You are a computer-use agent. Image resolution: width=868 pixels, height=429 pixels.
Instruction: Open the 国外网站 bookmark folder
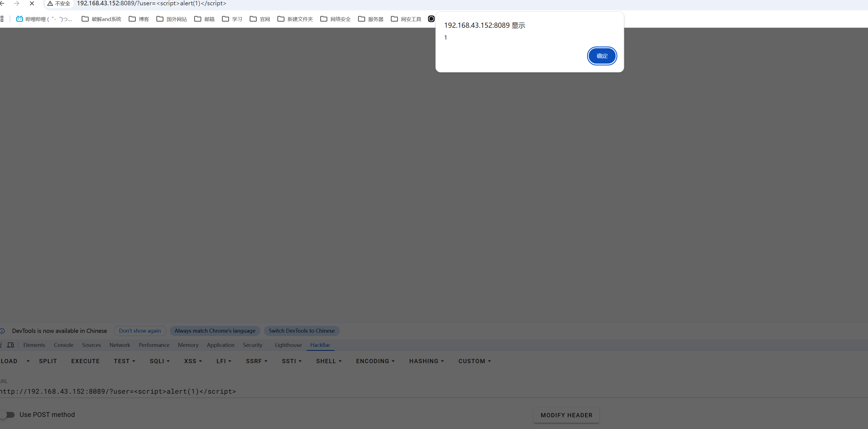tap(171, 19)
